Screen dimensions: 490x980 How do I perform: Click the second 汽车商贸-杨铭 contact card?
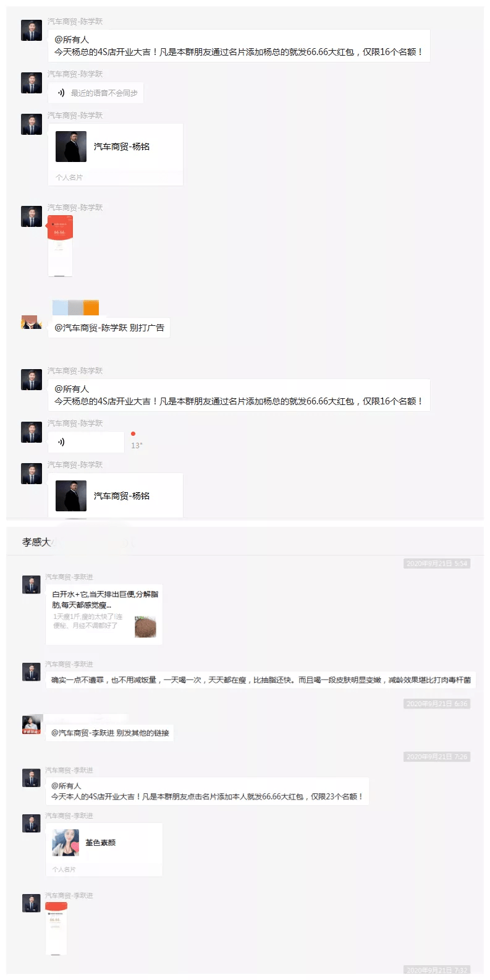(x=116, y=495)
